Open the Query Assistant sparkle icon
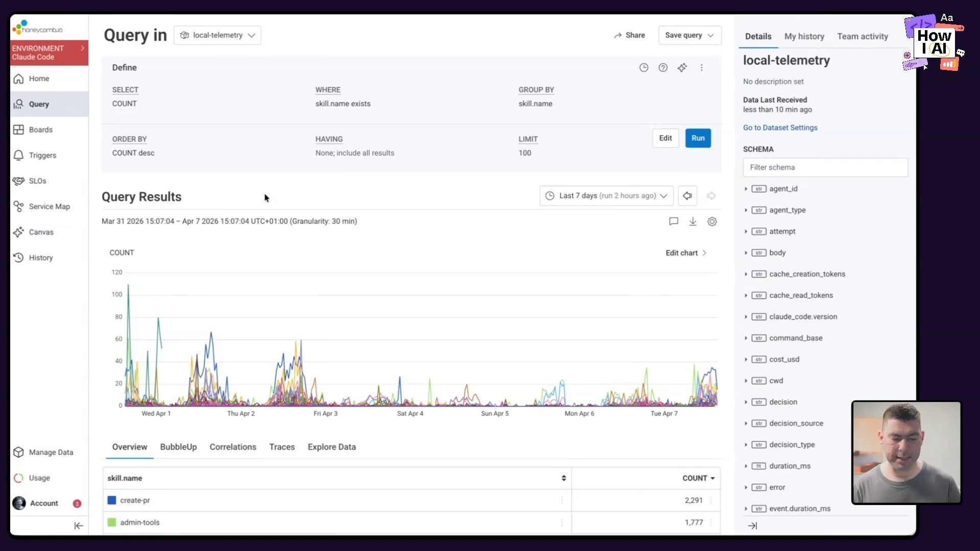 682,68
